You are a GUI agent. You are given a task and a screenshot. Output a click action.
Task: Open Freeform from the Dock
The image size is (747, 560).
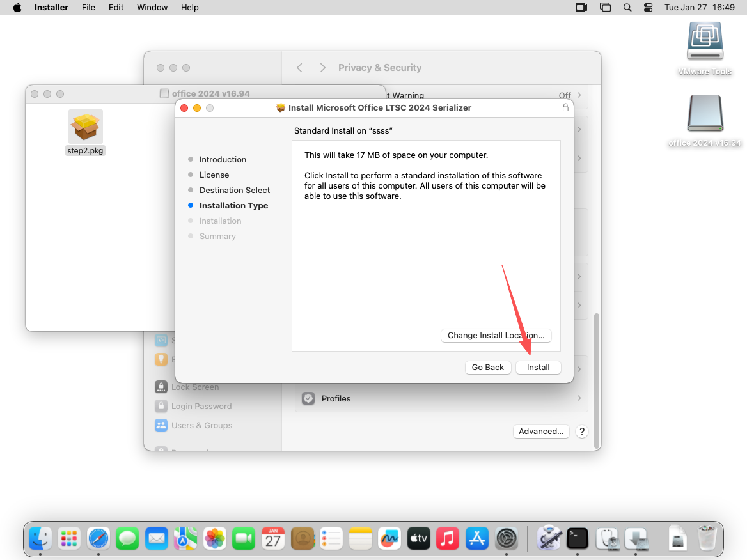coord(389,538)
